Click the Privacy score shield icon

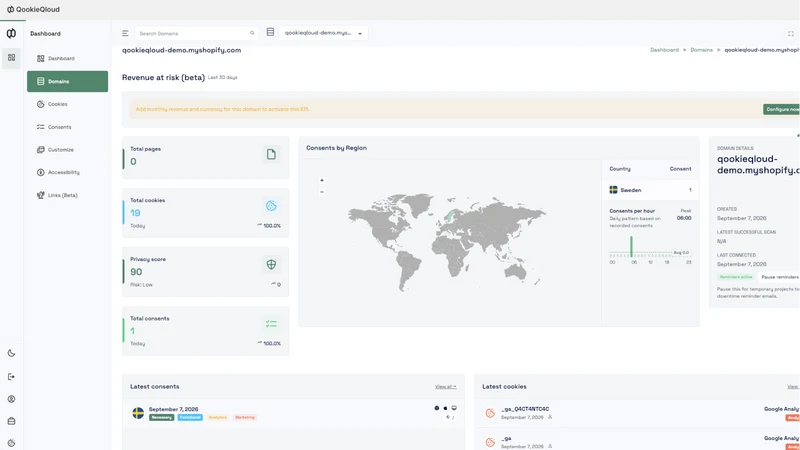pyautogui.click(x=271, y=264)
